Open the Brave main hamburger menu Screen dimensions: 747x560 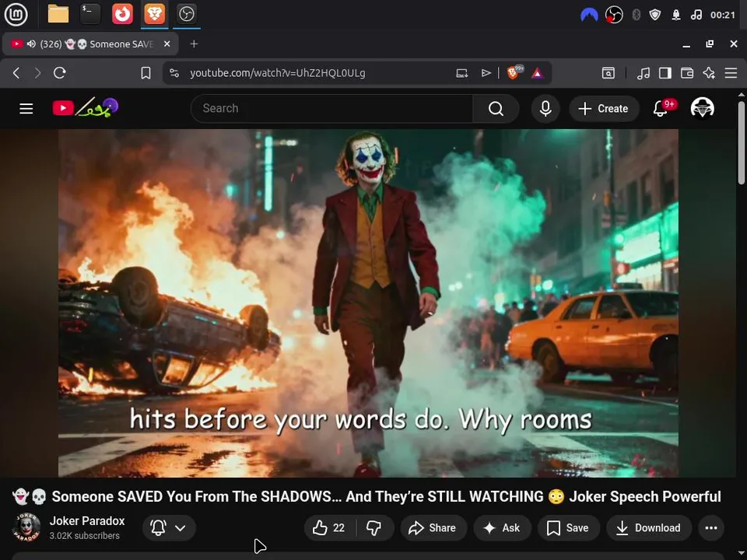point(731,73)
